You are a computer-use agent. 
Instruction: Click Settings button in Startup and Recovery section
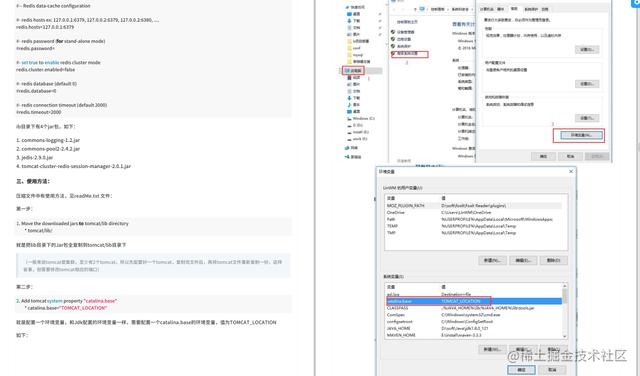coord(587,118)
